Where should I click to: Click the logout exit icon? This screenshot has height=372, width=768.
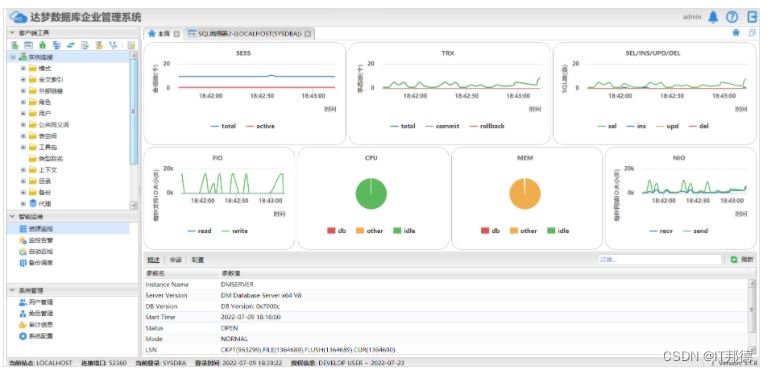point(752,17)
